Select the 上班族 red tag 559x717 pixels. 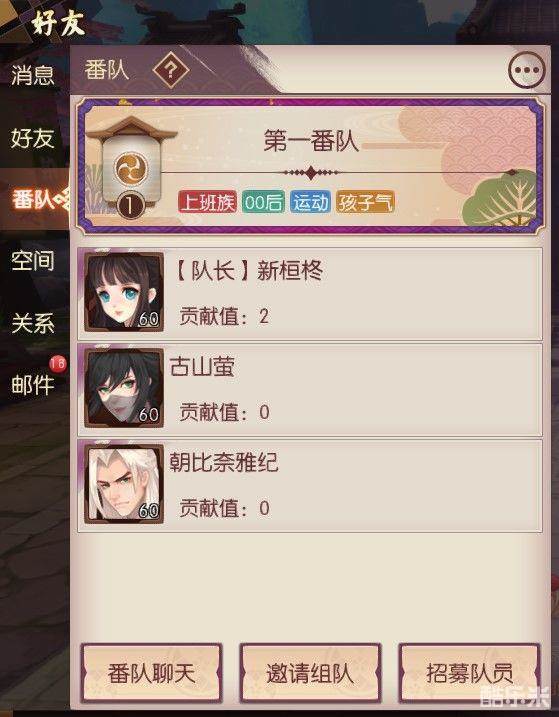(x=207, y=202)
